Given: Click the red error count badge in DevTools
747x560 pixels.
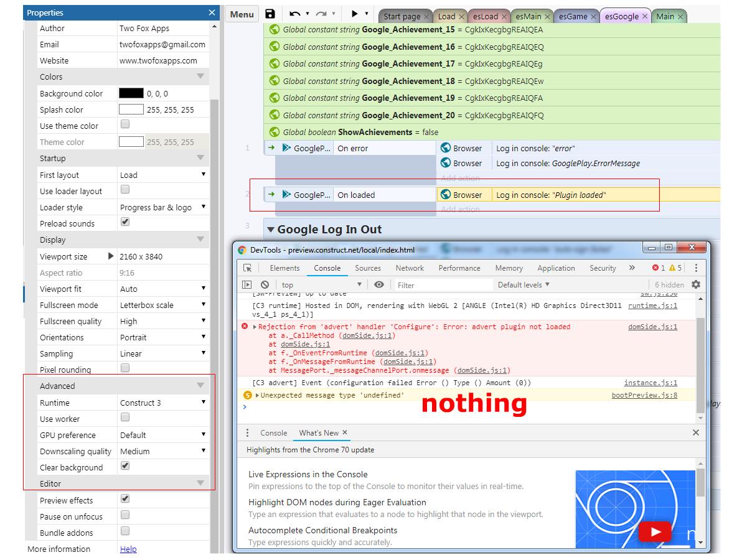Looking at the screenshot, I should click(659, 268).
